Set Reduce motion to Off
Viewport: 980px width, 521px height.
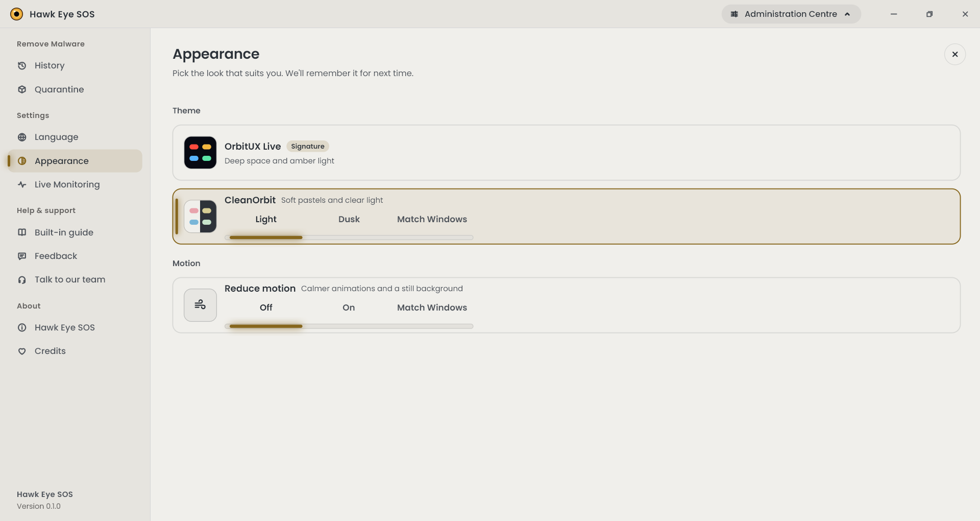coord(266,307)
